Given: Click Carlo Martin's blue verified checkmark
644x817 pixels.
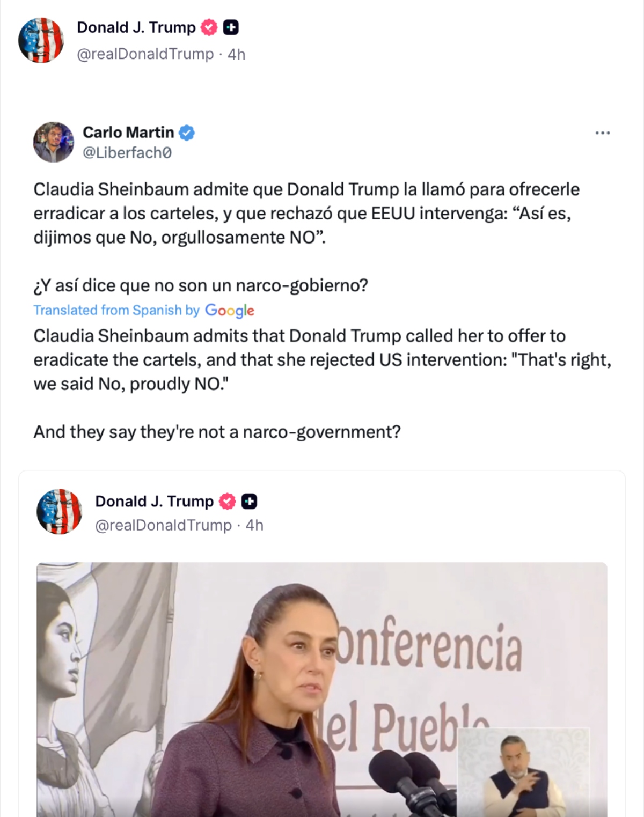Looking at the screenshot, I should pos(186,133).
